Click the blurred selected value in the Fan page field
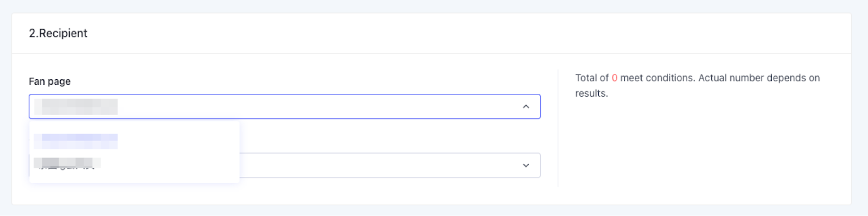Image resolution: width=868 pixels, height=216 pixels. (76, 106)
